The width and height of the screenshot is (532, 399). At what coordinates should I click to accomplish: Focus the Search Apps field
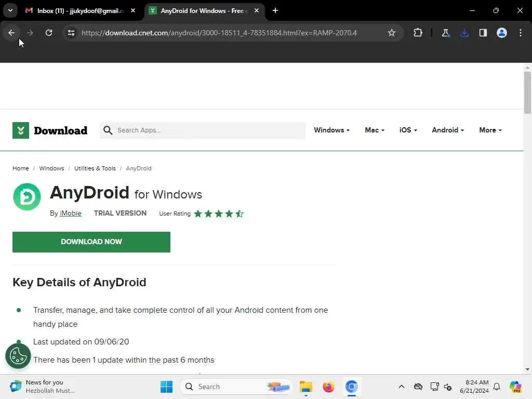point(203,130)
